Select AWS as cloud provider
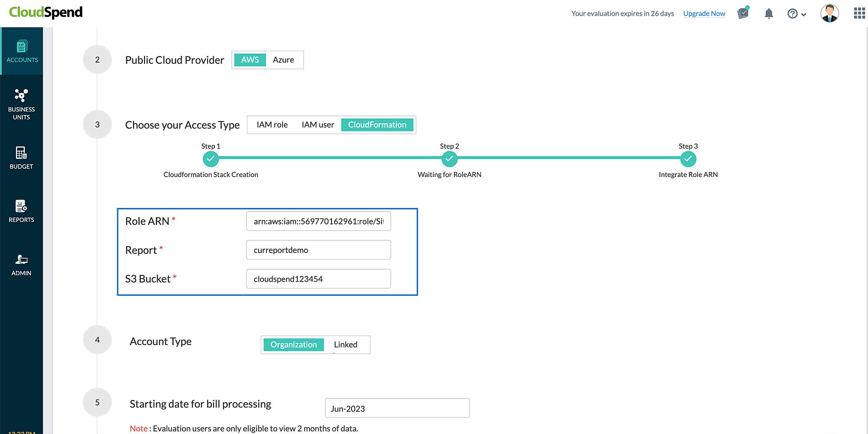Viewport: 868px width, 434px height. tap(250, 60)
